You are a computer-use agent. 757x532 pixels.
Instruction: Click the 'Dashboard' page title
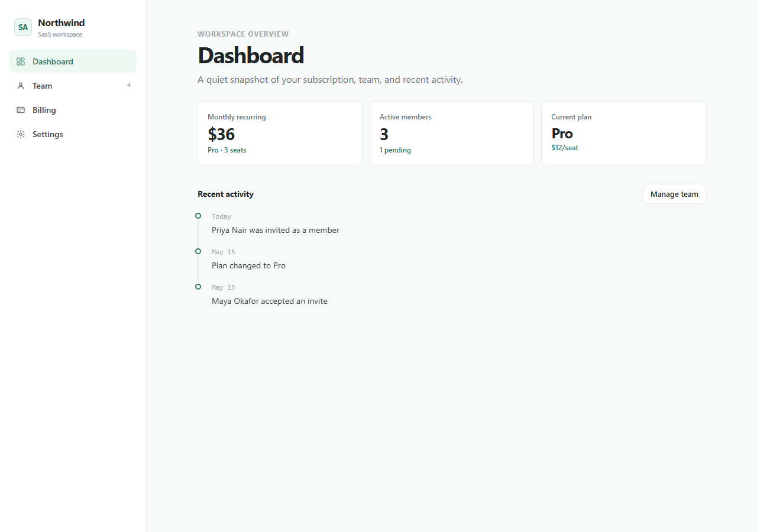[x=251, y=56]
